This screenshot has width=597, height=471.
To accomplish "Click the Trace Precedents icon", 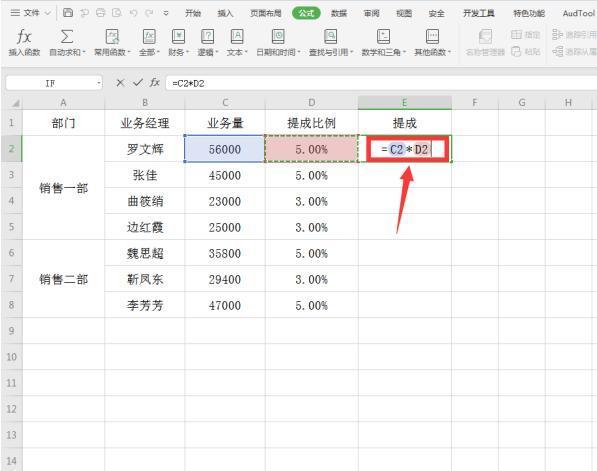I will (557, 35).
